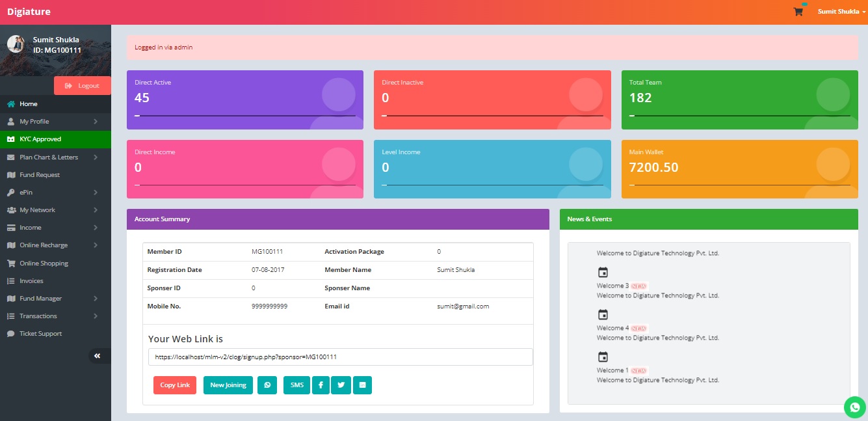Open Invoices menu item

55,281
